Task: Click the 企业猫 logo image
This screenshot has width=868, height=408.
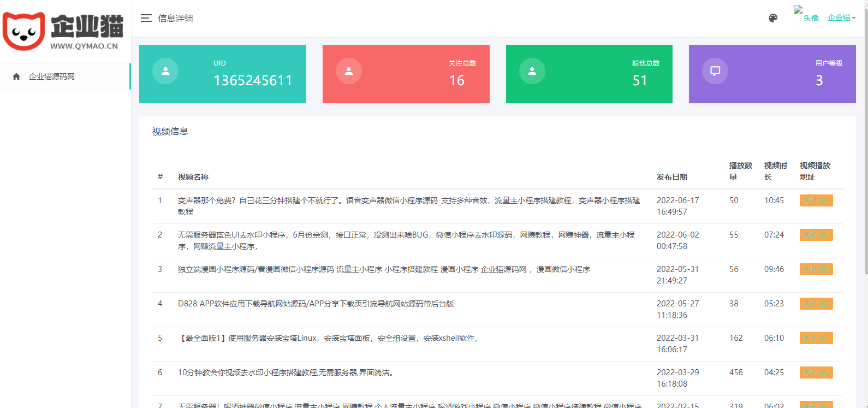Action: 63,31
